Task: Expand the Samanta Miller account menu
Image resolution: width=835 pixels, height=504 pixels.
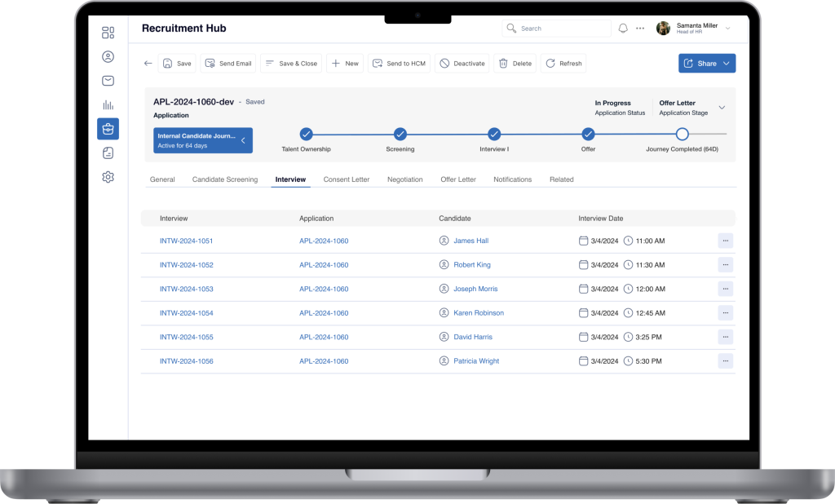Action: 728,29
